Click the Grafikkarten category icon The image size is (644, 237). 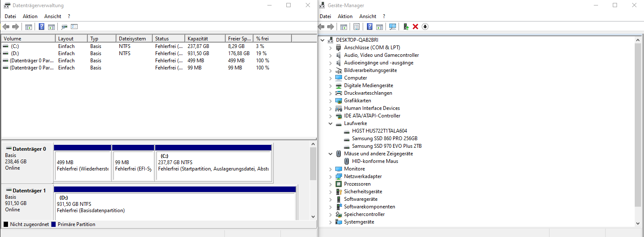coord(339,101)
